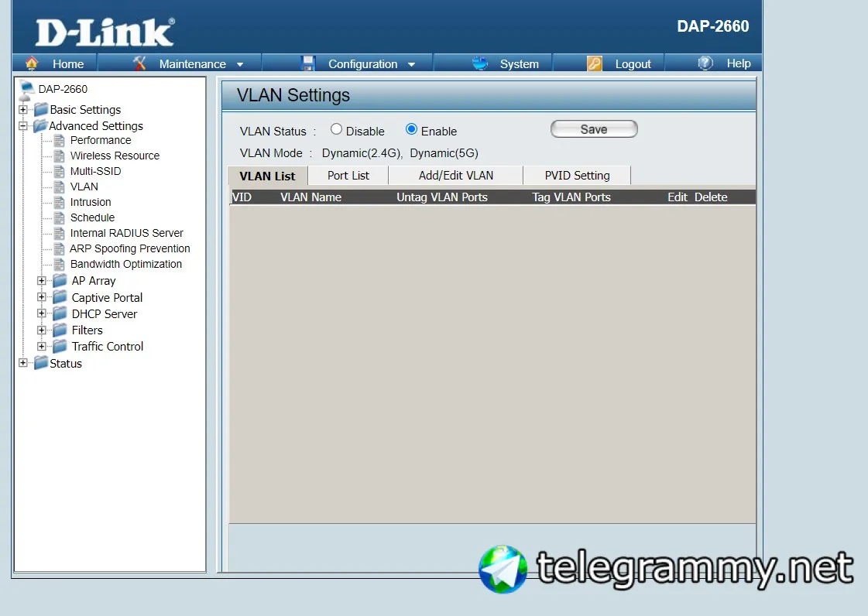Open ARP Spoofing Prevention settings
Image resolution: width=868 pixels, height=616 pixels.
(x=129, y=249)
